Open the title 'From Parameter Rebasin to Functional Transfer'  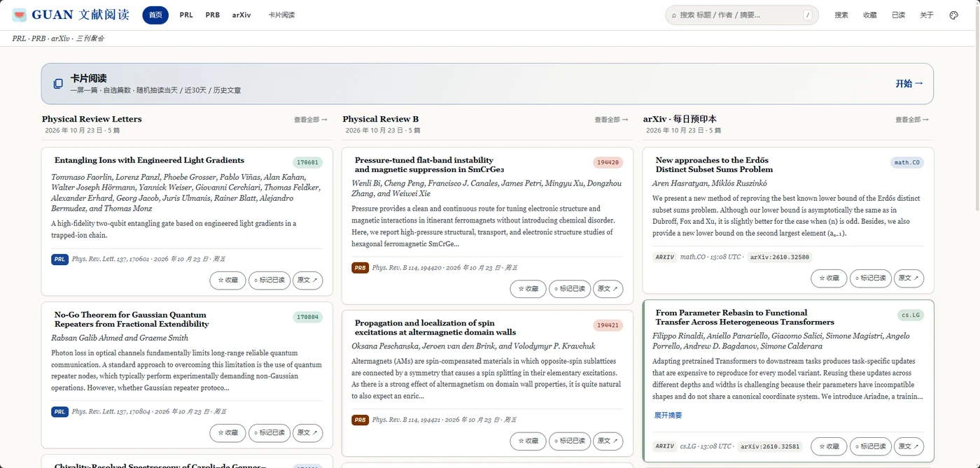pyautogui.click(x=745, y=318)
